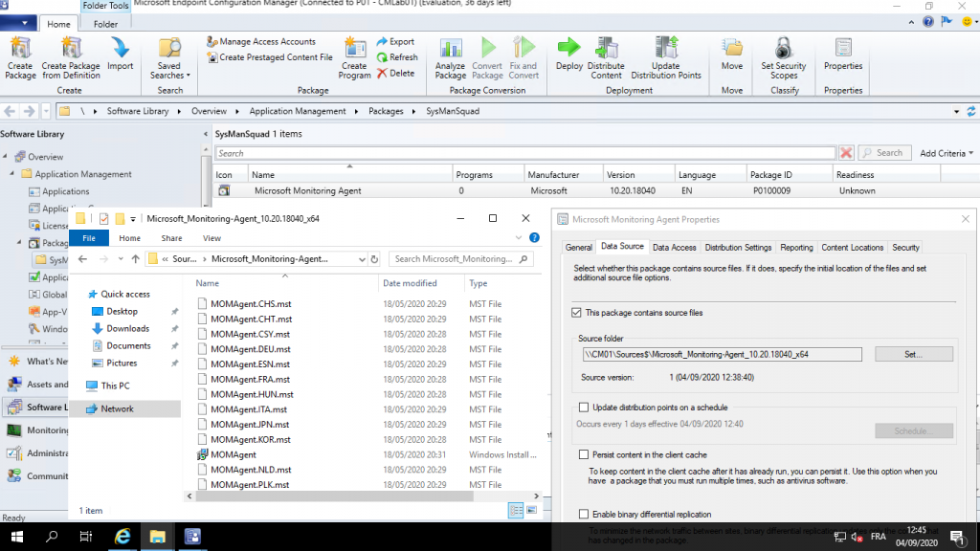Click Update Distribution Points

point(666,57)
